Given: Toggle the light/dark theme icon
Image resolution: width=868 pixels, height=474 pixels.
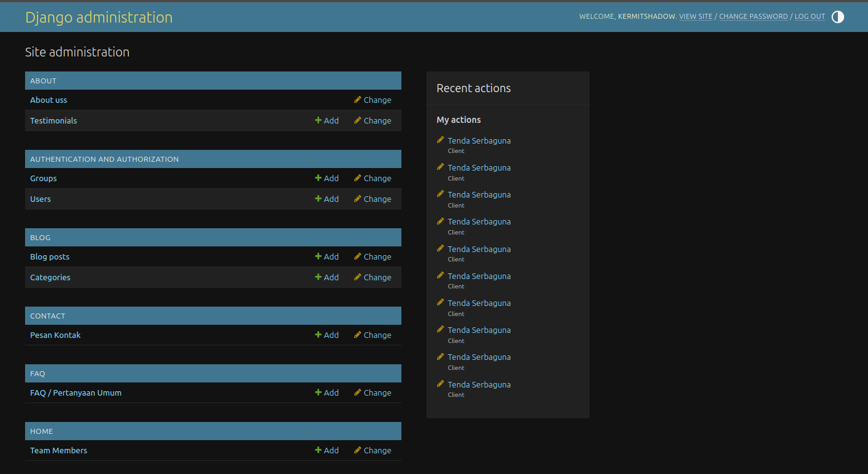Looking at the screenshot, I should coord(837,17).
